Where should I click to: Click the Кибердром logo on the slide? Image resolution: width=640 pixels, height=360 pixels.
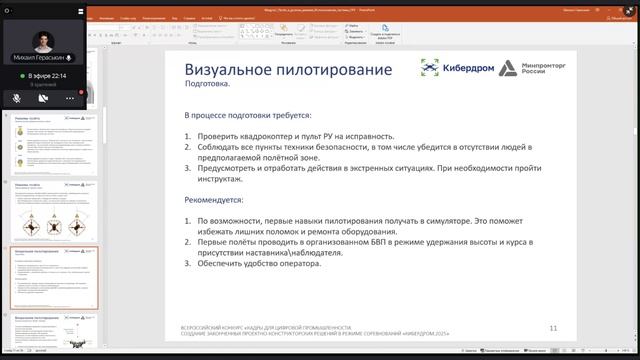coord(457,68)
